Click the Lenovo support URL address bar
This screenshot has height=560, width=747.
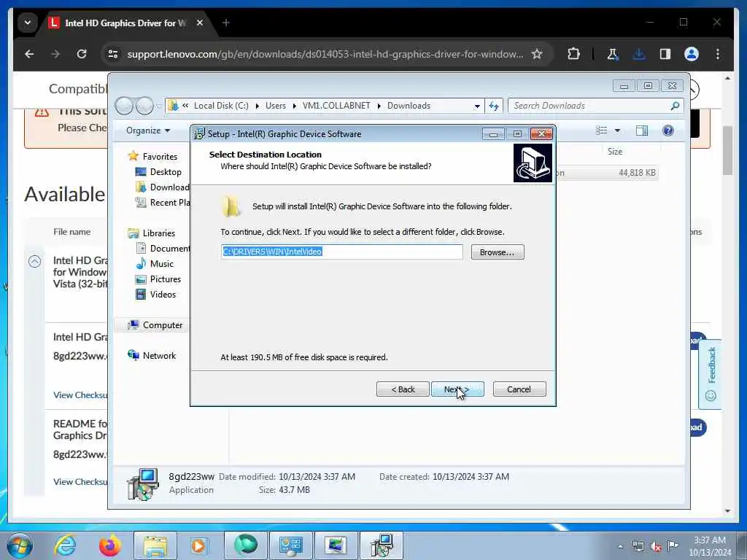click(x=325, y=54)
